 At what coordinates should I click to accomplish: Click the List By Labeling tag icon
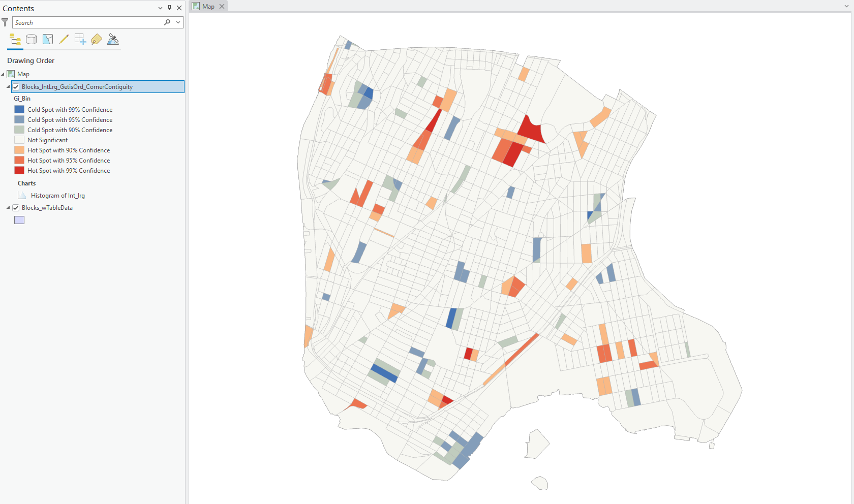click(x=96, y=39)
